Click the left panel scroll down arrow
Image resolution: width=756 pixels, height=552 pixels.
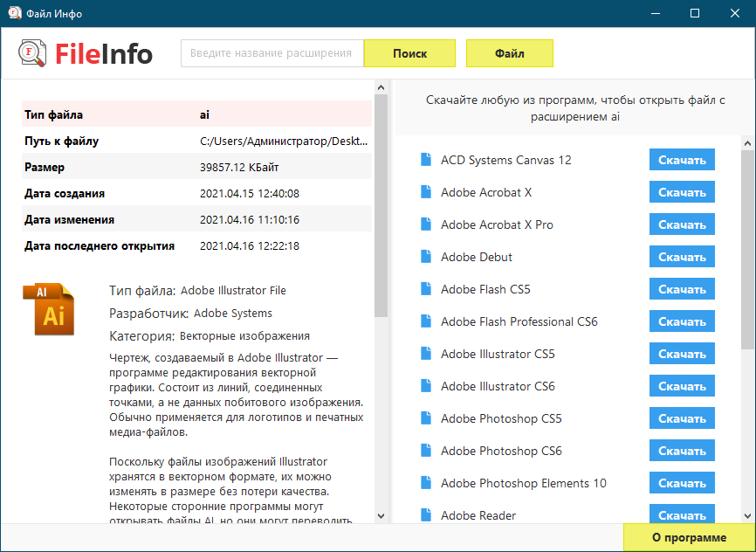pyautogui.click(x=381, y=516)
